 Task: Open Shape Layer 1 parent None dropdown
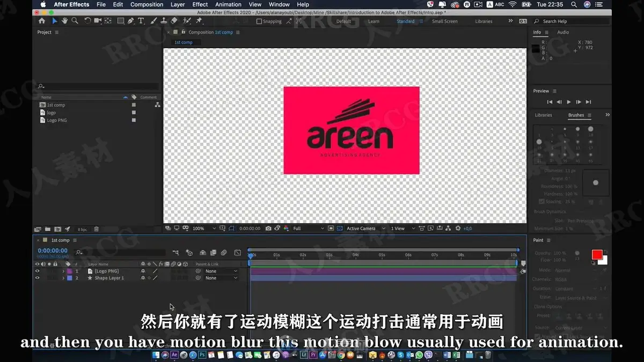click(x=221, y=278)
